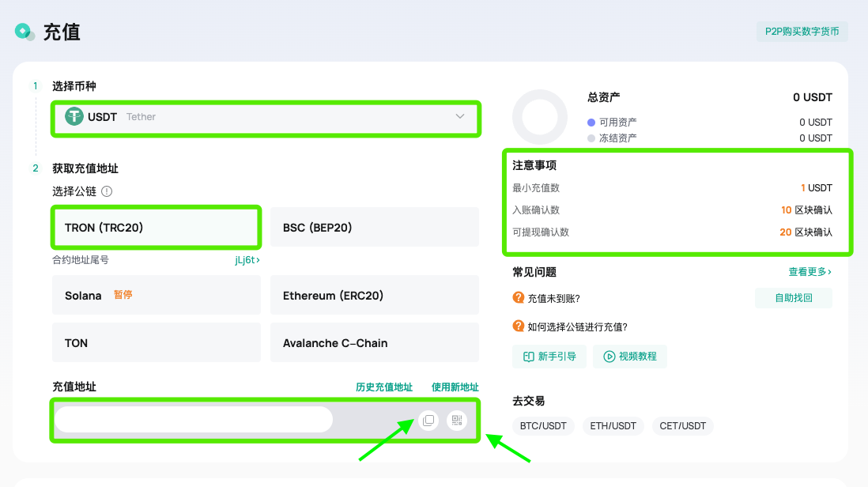Open 历史充值地址 link

pyautogui.click(x=384, y=387)
